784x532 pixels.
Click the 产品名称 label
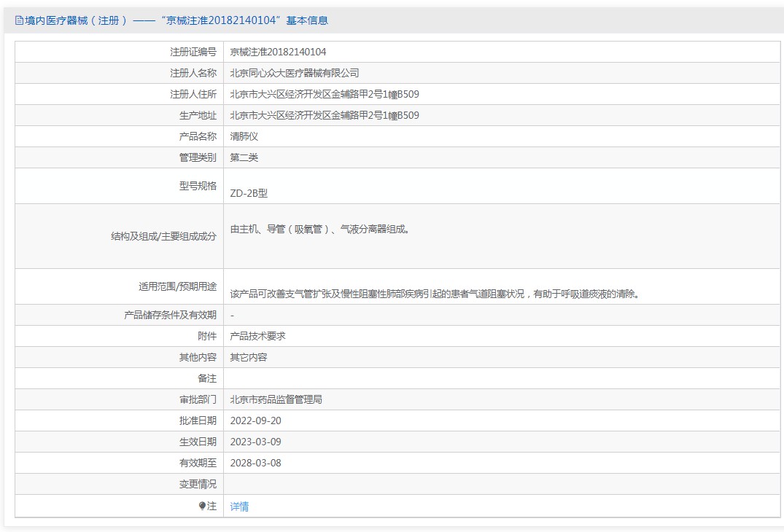(198, 136)
